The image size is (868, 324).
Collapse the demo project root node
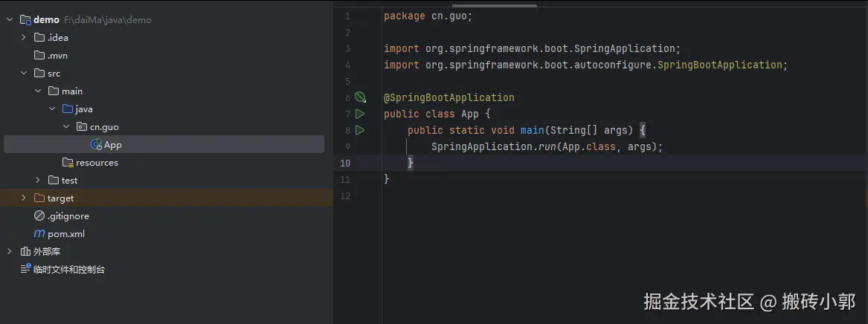click(x=10, y=20)
